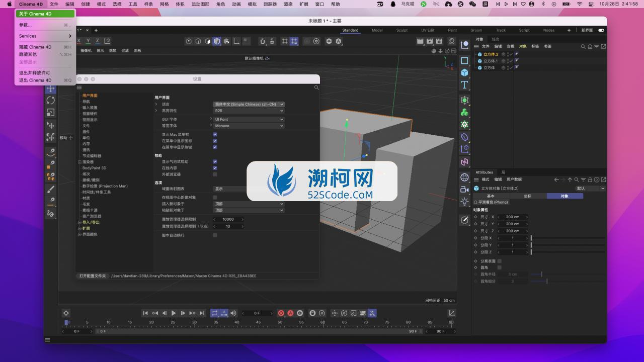Toggle the 显示气泡式帮助 checkbox
The height and width of the screenshot is (362, 644).
[215, 161]
